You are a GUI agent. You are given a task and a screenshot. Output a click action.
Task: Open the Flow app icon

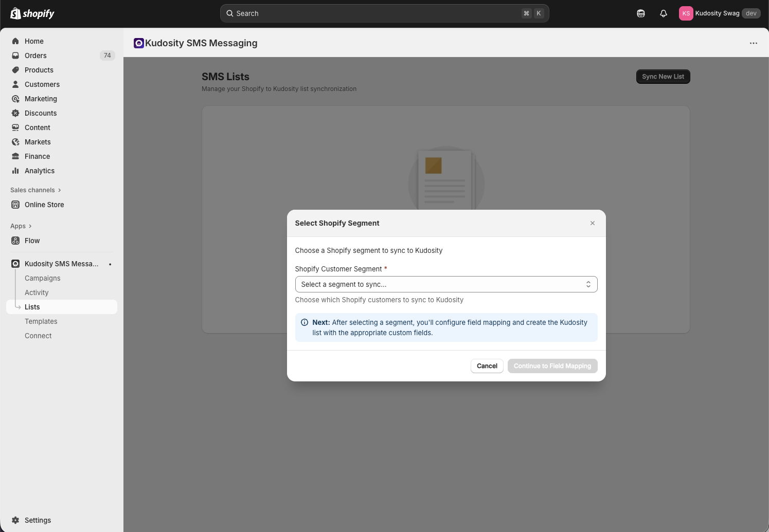point(15,241)
